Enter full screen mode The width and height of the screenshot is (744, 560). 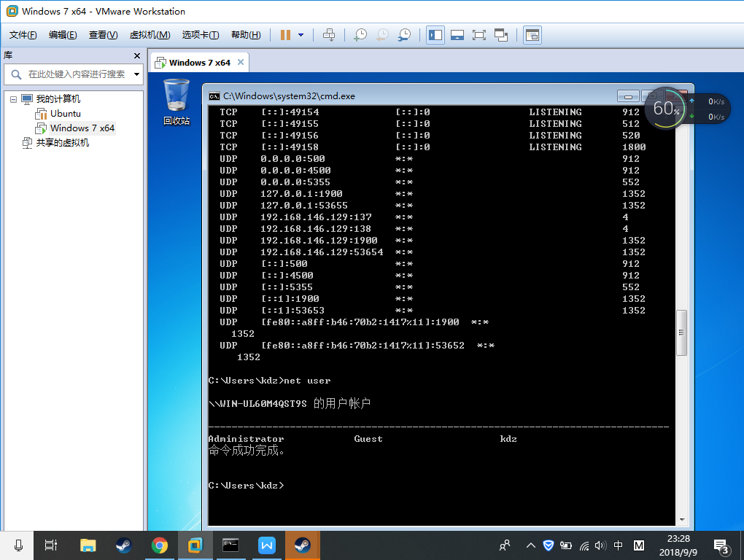click(479, 35)
